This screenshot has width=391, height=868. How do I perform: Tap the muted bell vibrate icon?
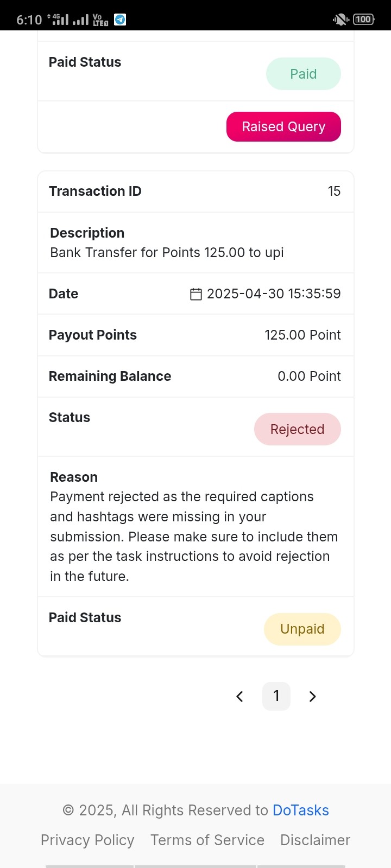[340, 20]
